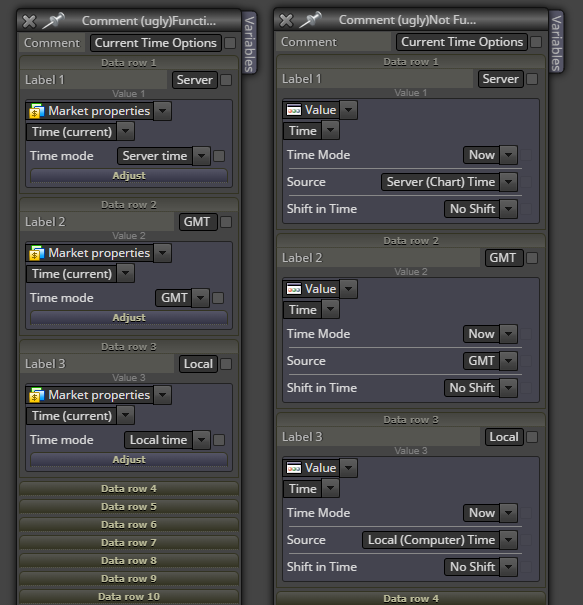The image size is (583, 605).
Task: Expand Data row 7 in left panel
Action: [x=129, y=543]
